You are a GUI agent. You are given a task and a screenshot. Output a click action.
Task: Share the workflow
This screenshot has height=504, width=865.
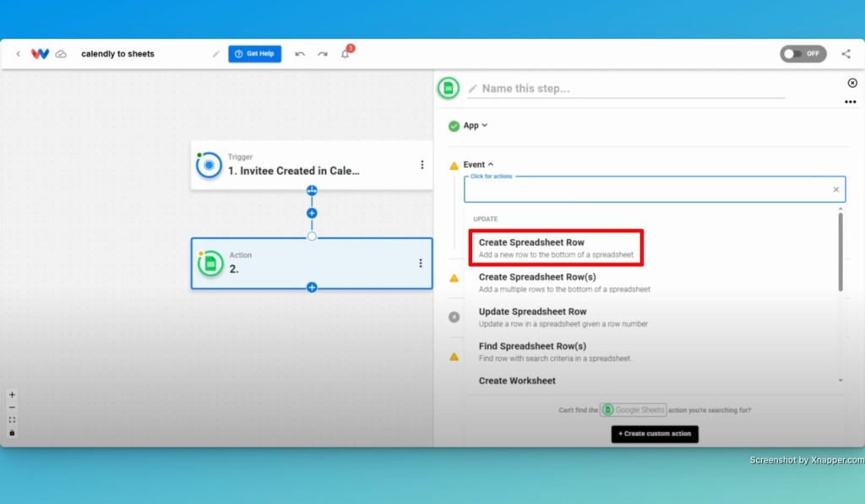(x=846, y=53)
